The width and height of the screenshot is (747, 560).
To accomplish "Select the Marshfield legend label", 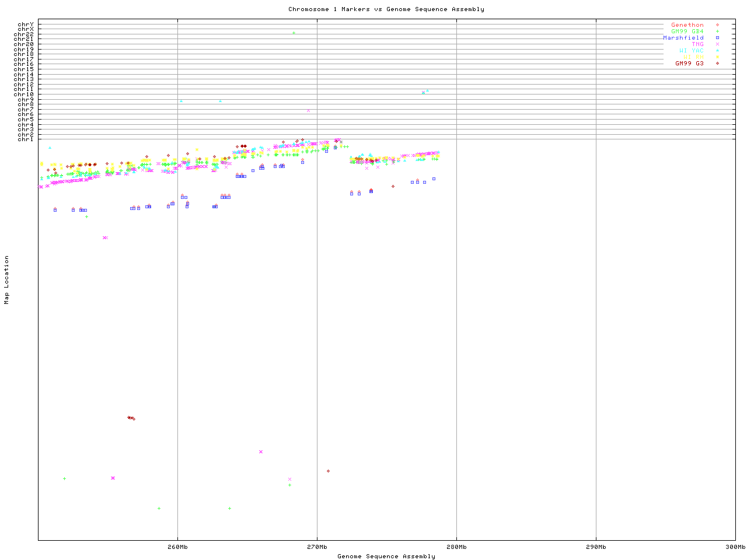I will (683, 38).
